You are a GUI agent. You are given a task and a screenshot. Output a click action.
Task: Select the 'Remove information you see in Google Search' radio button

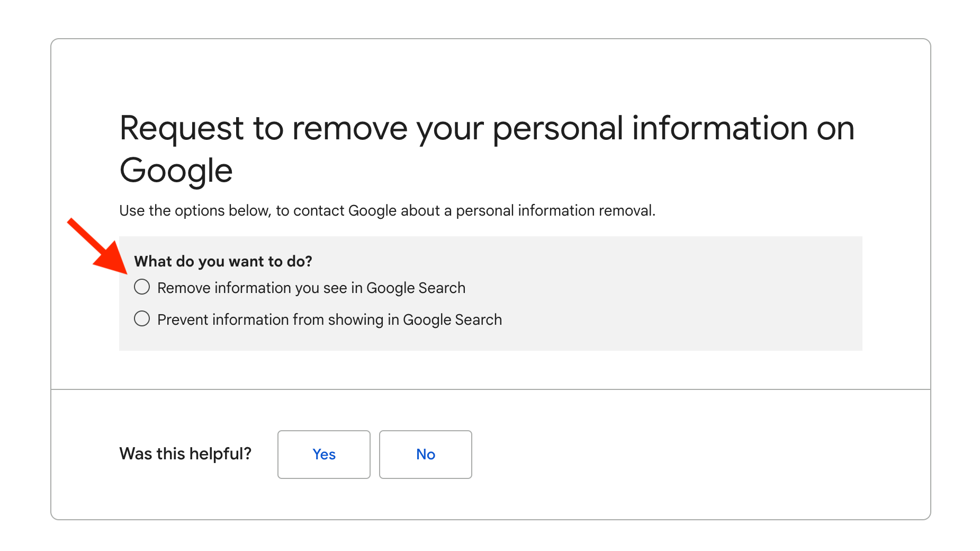coord(142,287)
